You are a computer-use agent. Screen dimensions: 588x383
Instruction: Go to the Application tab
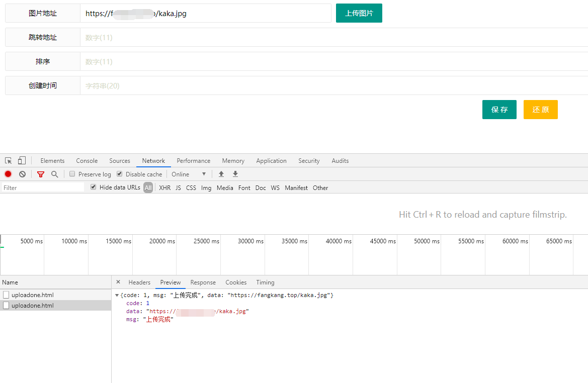click(x=271, y=161)
